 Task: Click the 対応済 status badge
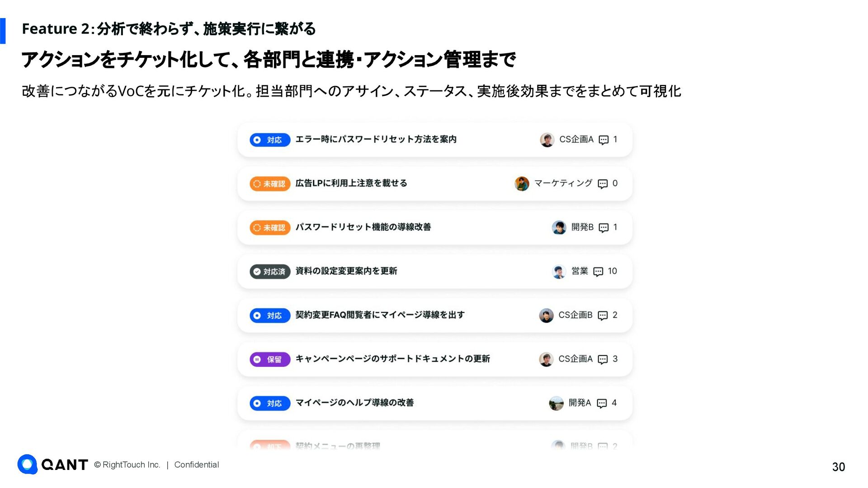269,272
